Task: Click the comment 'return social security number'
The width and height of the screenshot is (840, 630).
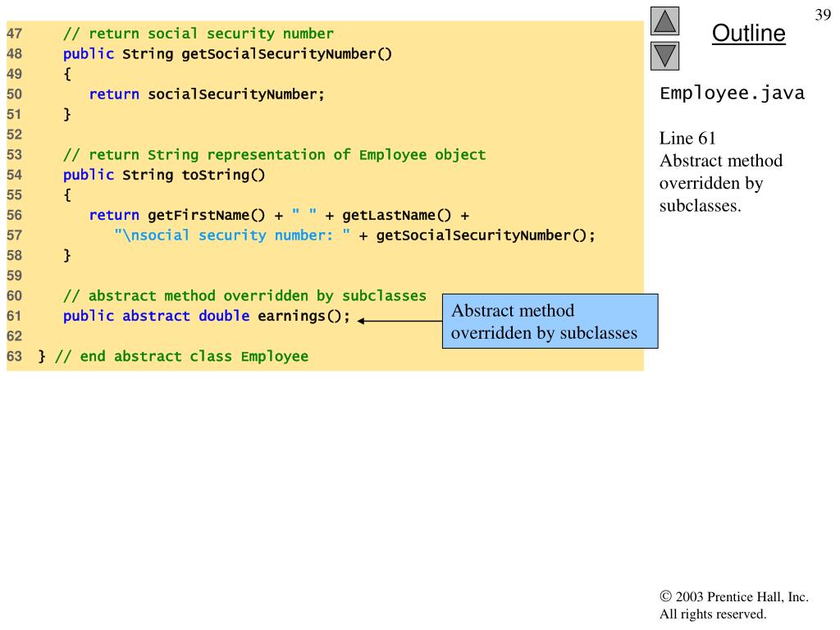Action: (199, 34)
